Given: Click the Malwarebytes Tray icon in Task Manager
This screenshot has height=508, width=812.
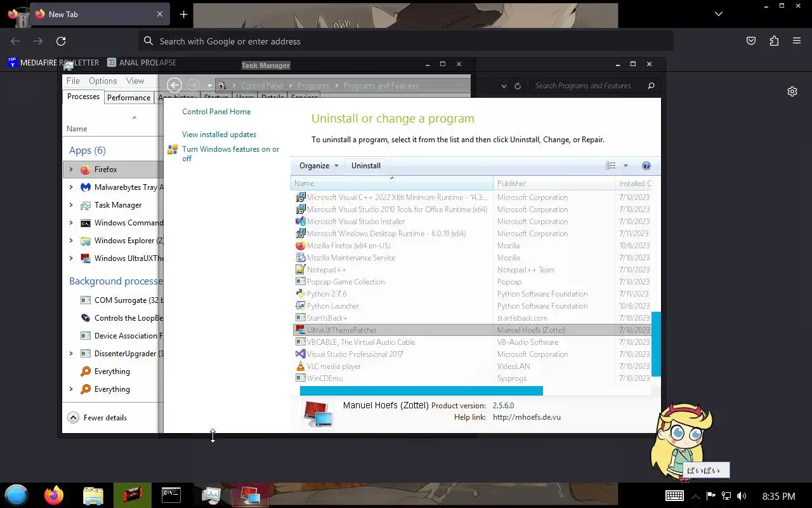Looking at the screenshot, I should [x=86, y=187].
